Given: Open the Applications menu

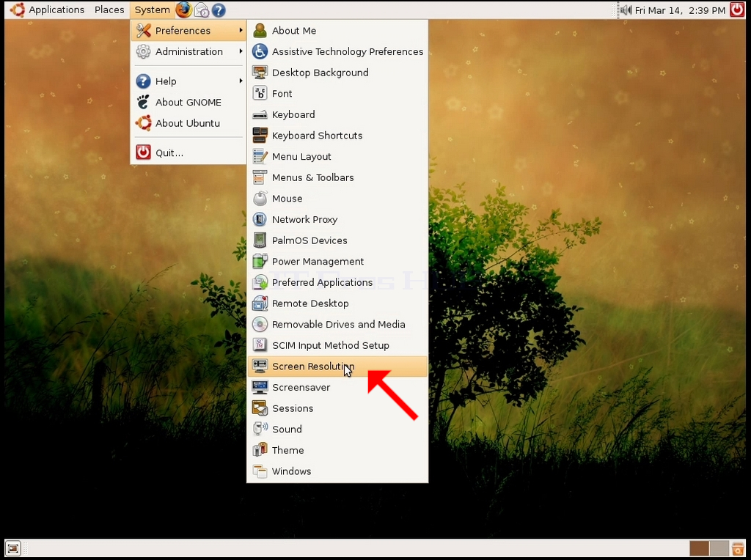Looking at the screenshot, I should tap(56, 10).
